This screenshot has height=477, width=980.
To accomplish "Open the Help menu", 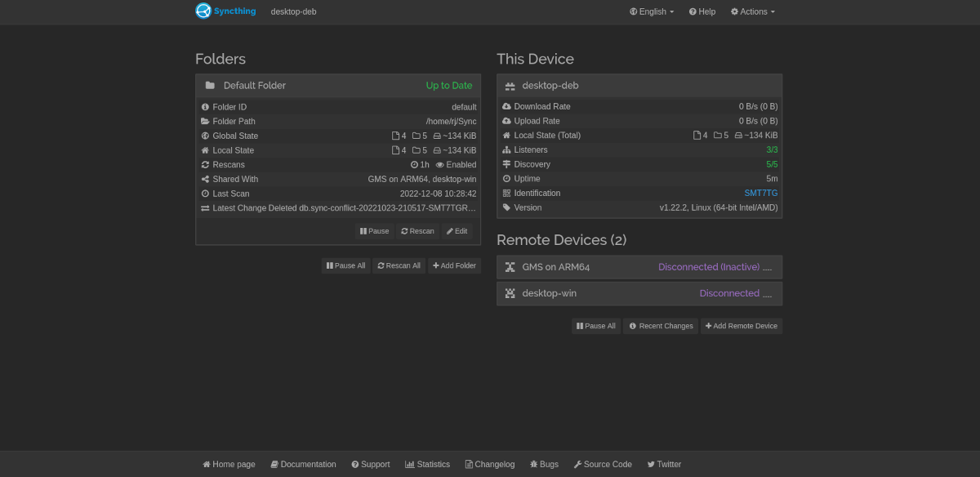I will pos(702,11).
